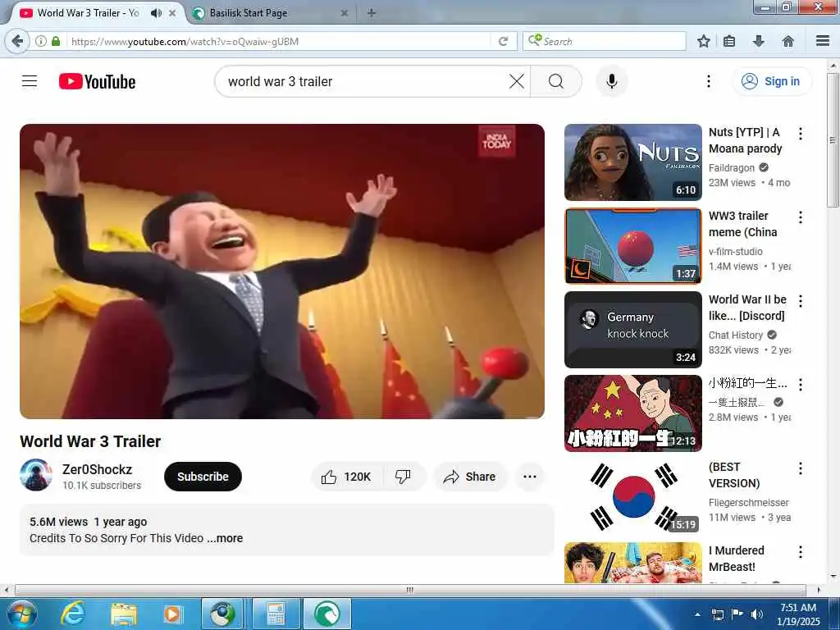Open the WW3 trailer meme thumbnail
This screenshot has width=840, height=630.
[x=633, y=246]
